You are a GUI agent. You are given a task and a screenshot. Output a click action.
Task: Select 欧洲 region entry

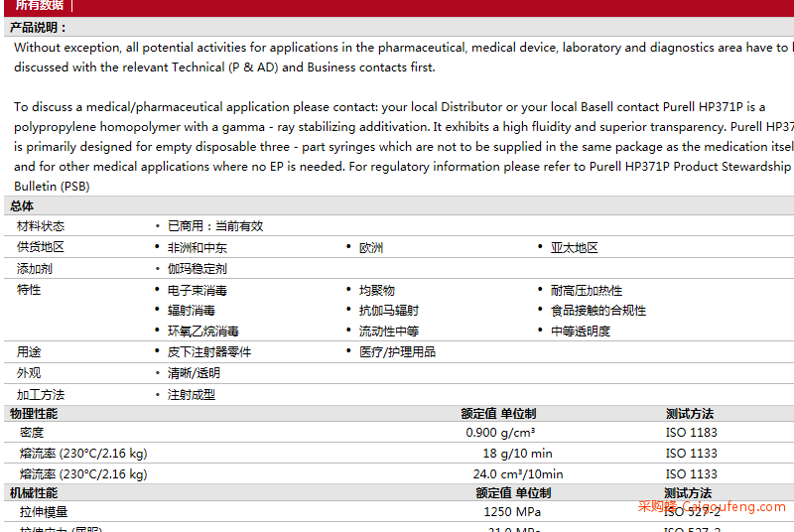[371, 247]
